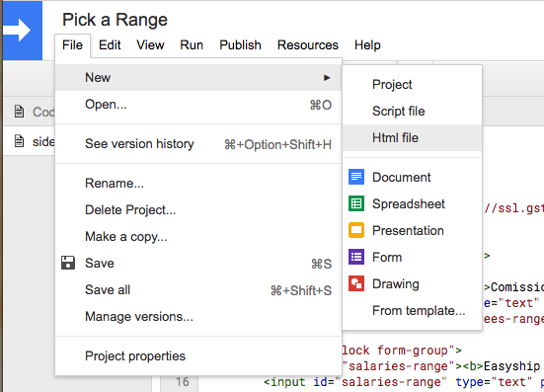The height and width of the screenshot is (392, 544).
Task: Choose Save all
Action: point(198,289)
